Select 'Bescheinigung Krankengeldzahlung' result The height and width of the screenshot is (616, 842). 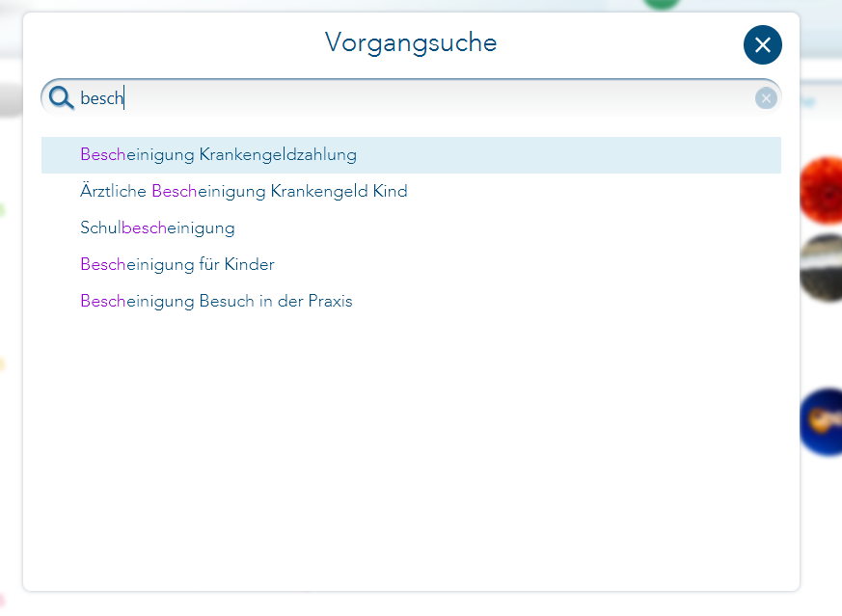(x=411, y=155)
